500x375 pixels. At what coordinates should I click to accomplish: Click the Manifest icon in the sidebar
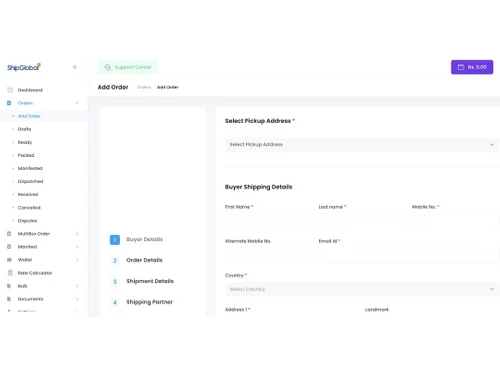click(x=9, y=247)
